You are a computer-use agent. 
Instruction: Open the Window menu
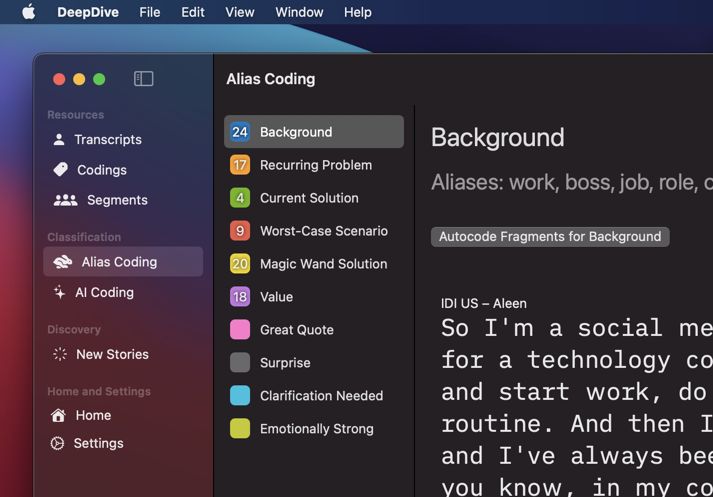(x=299, y=12)
